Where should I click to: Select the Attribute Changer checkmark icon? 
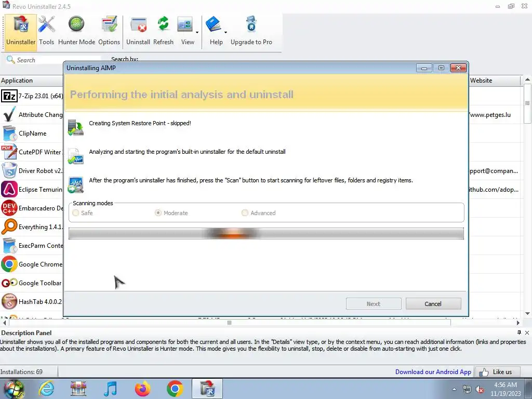coord(9,115)
